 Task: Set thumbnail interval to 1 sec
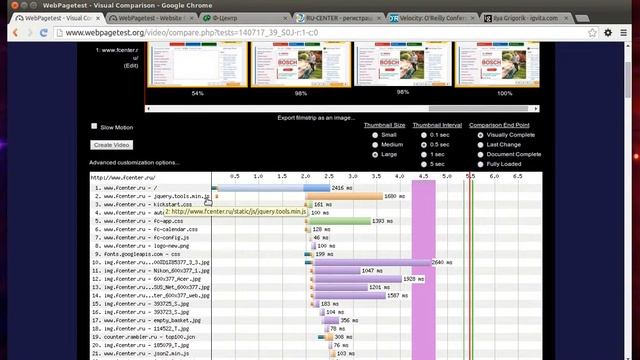424,155
